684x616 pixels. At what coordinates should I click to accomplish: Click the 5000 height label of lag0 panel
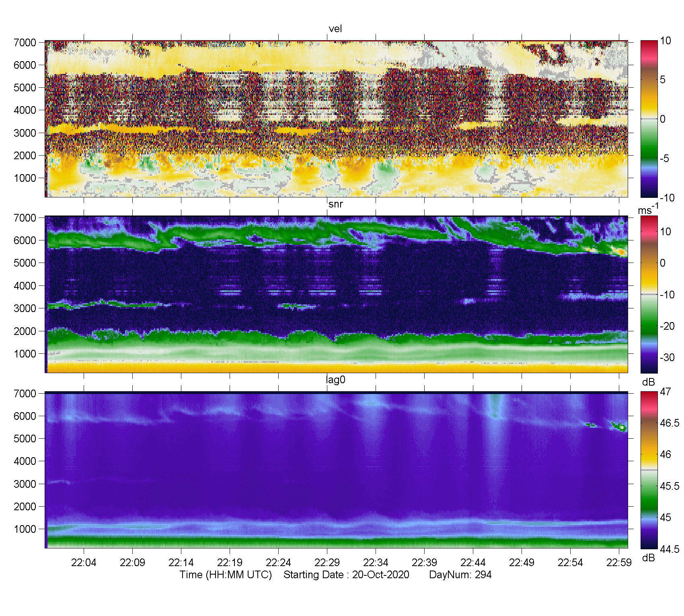point(25,439)
